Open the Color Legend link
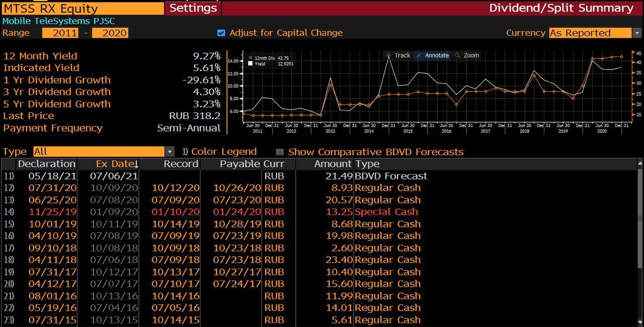The image size is (644, 327). coord(219,152)
